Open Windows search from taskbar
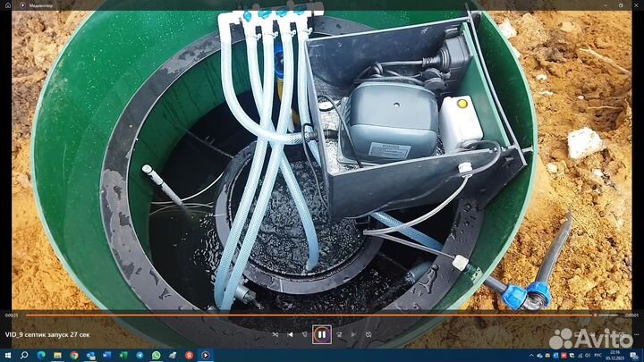This screenshot has width=644, height=362. pyautogui.click(x=24, y=355)
